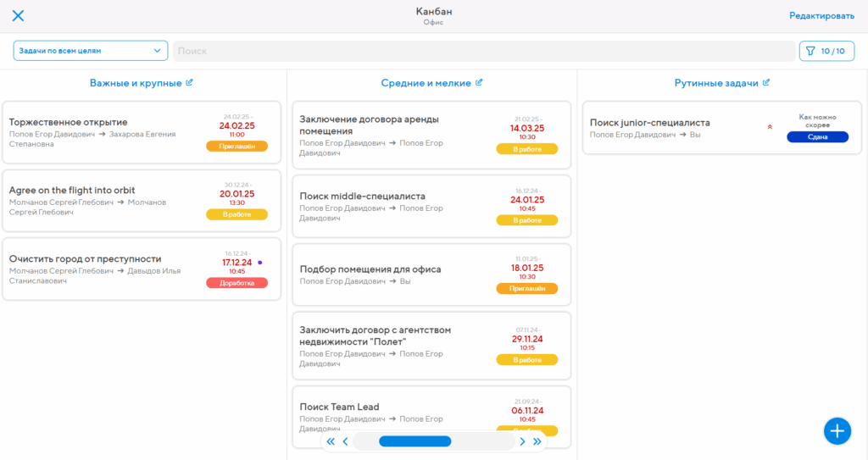The height and width of the screenshot is (460, 868).
Task: Jump to the last page with the double right arrow
Action: point(537,441)
